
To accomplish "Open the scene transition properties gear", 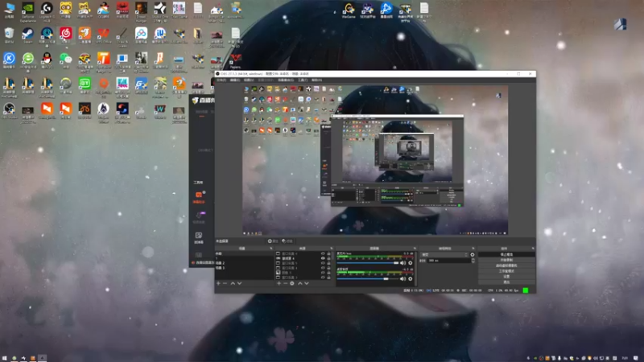I will pyautogui.click(x=473, y=254).
